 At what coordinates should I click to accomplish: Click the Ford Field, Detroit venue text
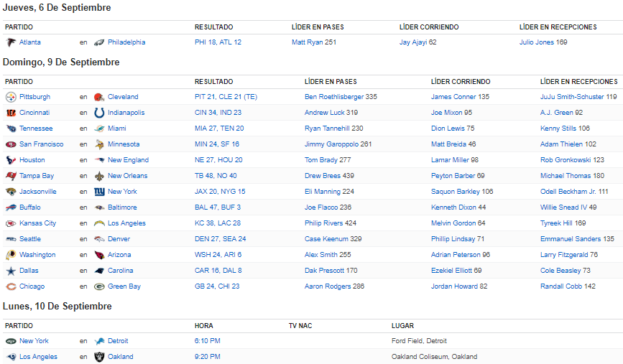point(419,341)
